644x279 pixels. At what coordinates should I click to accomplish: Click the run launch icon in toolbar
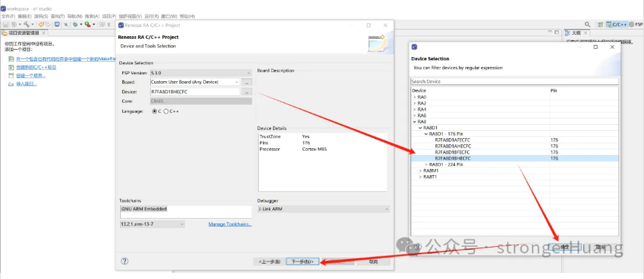point(87,24)
